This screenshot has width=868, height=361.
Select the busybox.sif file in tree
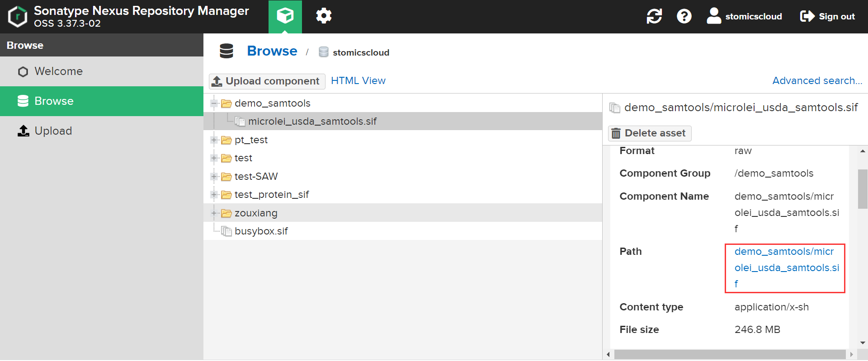point(261,231)
